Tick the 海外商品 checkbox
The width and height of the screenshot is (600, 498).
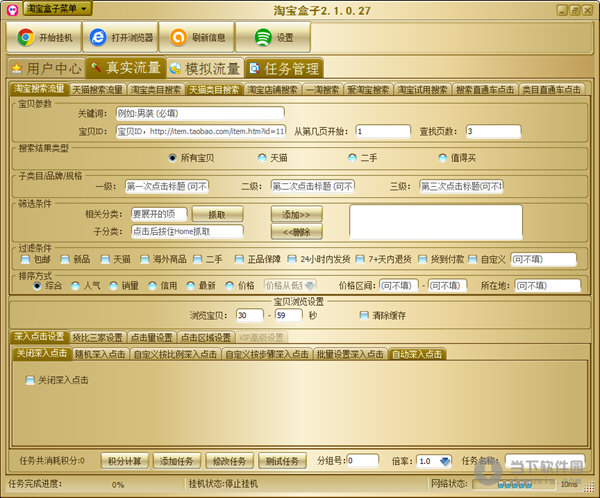click(x=144, y=260)
